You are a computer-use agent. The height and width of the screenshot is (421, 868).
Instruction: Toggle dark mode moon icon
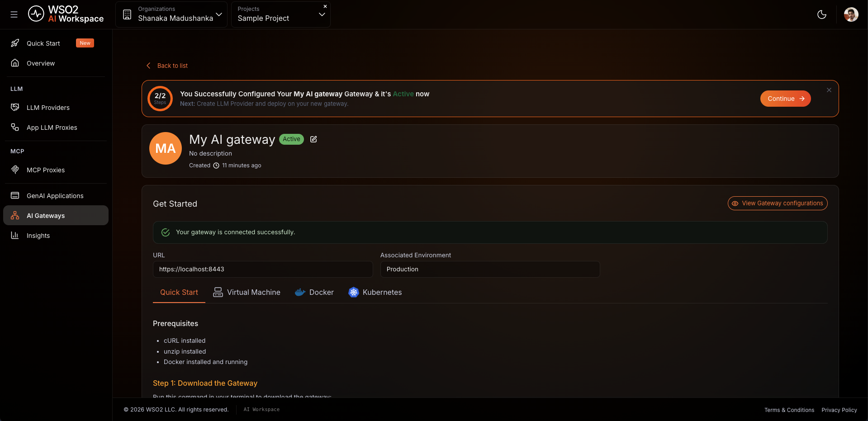[822, 14]
